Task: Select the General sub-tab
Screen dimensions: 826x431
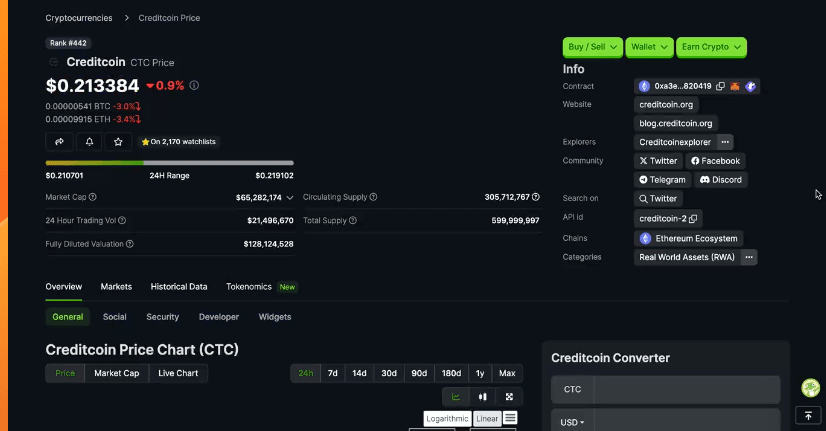Action: (x=67, y=317)
